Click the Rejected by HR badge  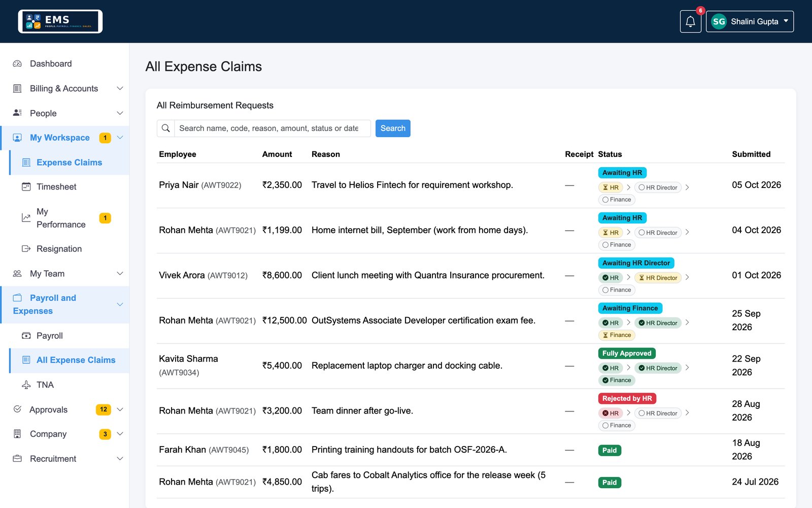[627, 398]
